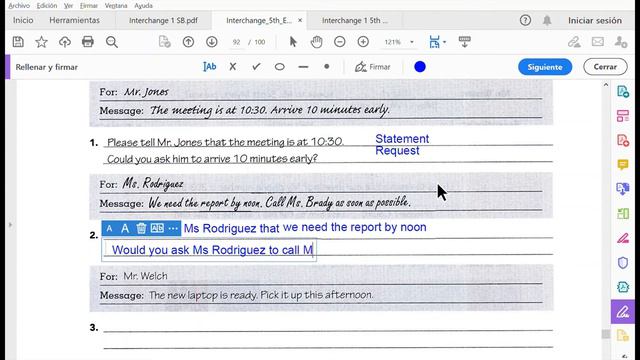Go to previous page with up arrow

(188, 42)
